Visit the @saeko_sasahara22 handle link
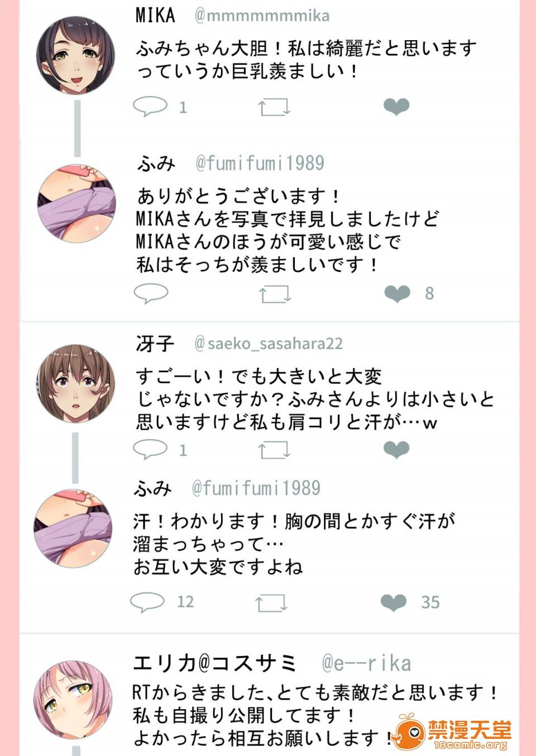Image resolution: width=536 pixels, height=756 pixels. pyautogui.click(x=269, y=343)
